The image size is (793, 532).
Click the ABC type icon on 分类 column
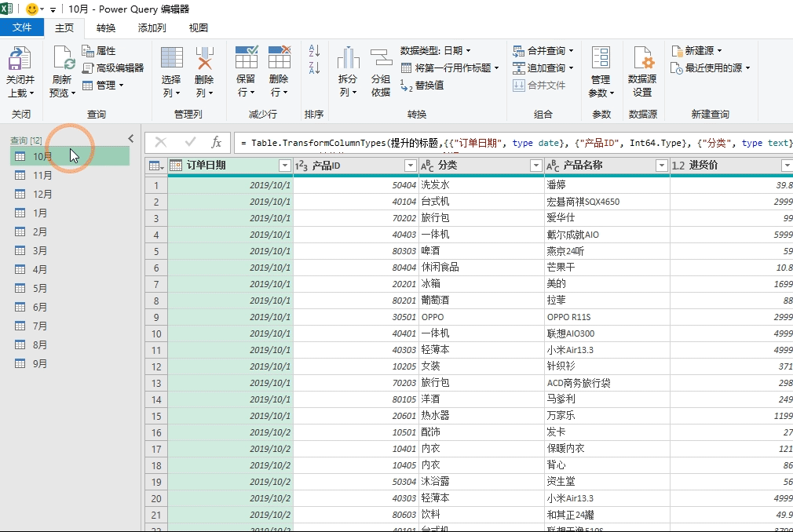pos(427,166)
